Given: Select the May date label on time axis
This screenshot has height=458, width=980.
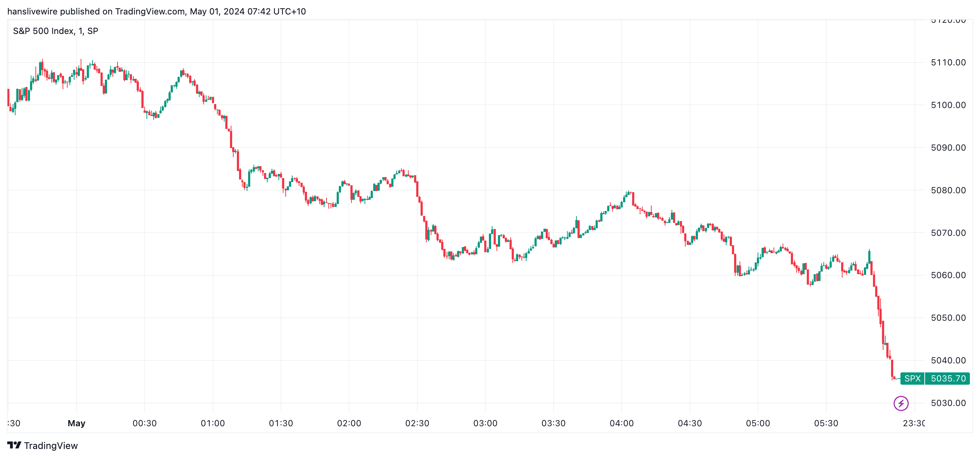Looking at the screenshot, I should (76, 423).
